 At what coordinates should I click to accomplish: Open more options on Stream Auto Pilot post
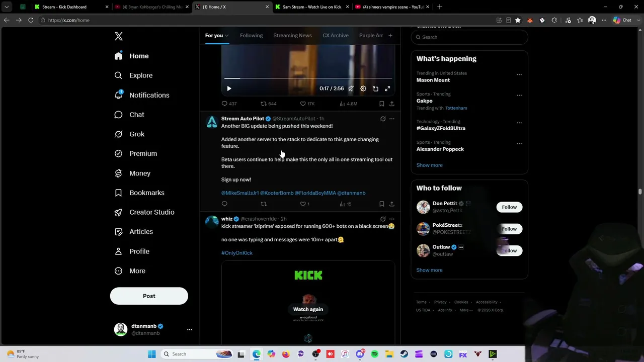(392, 119)
